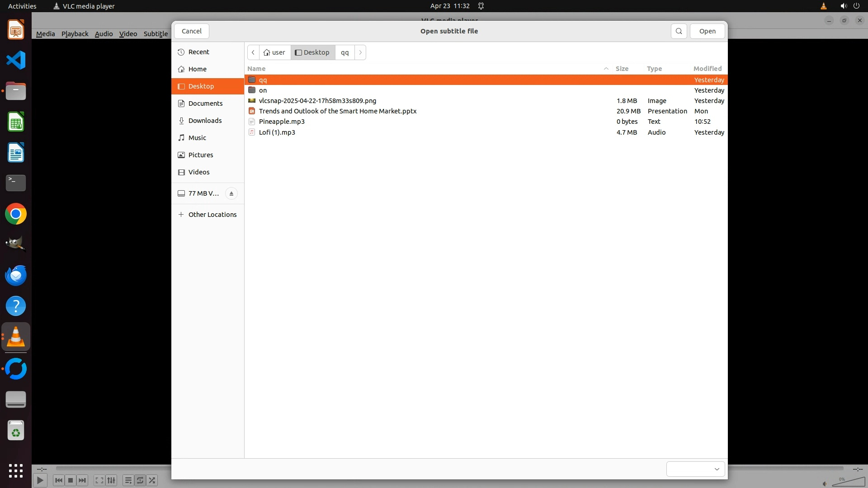Select Lofi (1).mp3 audio file
The width and height of the screenshot is (868, 488).
(277, 132)
